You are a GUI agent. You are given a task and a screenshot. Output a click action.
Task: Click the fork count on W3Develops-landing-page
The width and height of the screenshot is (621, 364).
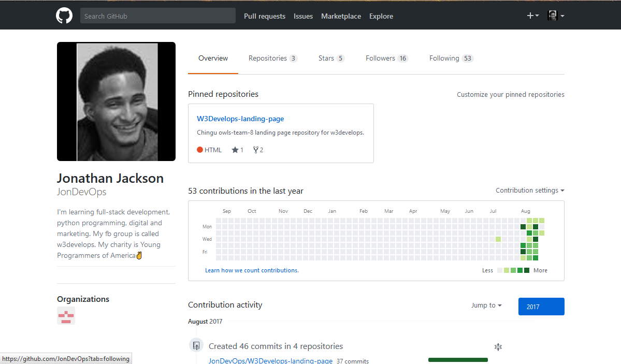coord(258,150)
